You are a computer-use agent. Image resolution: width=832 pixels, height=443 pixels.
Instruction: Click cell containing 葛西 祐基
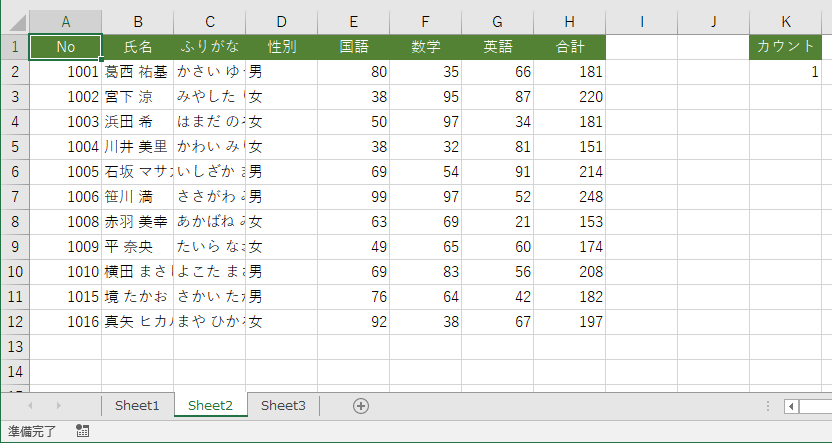(x=137, y=72)
